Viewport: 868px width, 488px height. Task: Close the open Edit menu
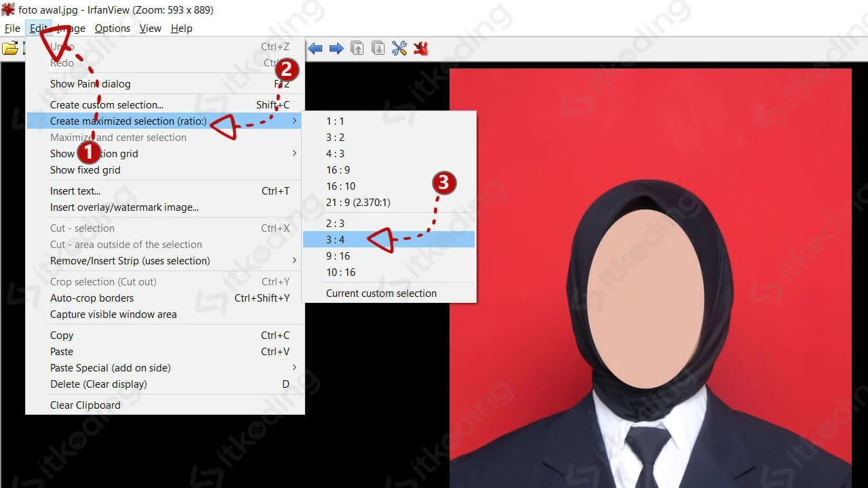click(x=39, y=28)
